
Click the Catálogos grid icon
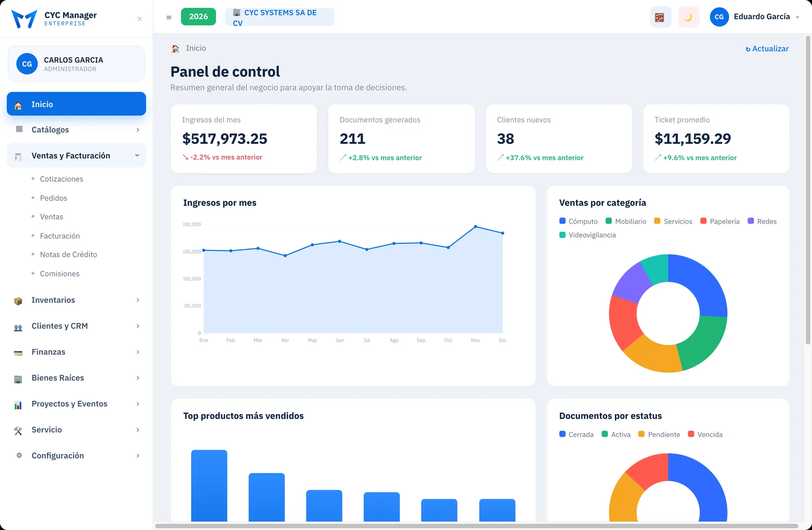[x=19, y=129]
